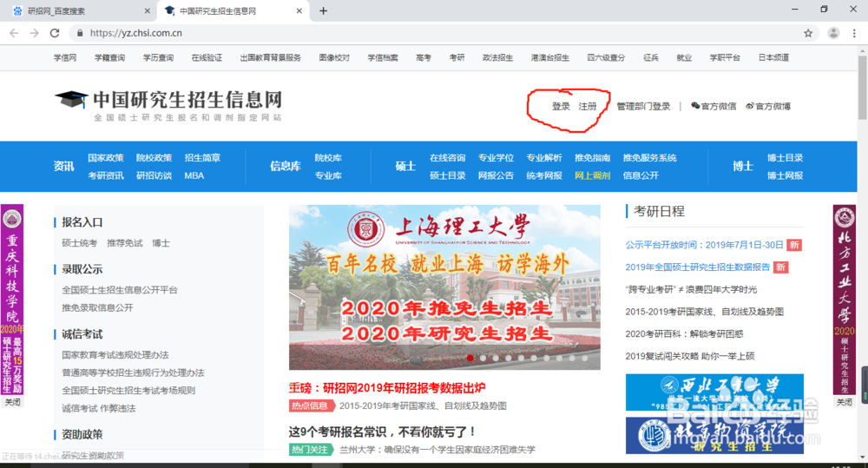Screen dimensions: 868x468
Task: Click the 注册 register link
Action: [588, 106]
